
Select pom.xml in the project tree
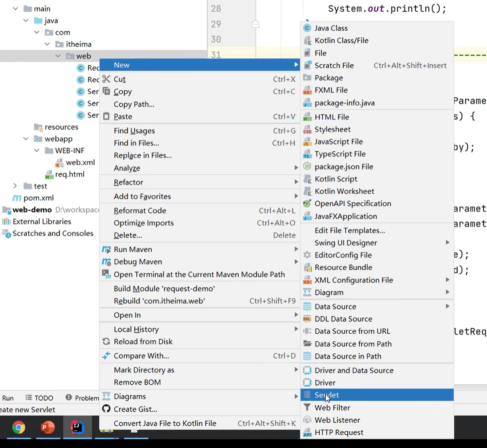click(x=33, y=198)
